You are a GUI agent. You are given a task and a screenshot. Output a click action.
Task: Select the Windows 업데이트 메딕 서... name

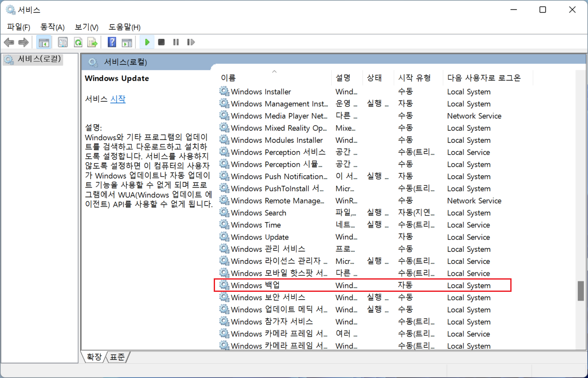pos(279,310)
